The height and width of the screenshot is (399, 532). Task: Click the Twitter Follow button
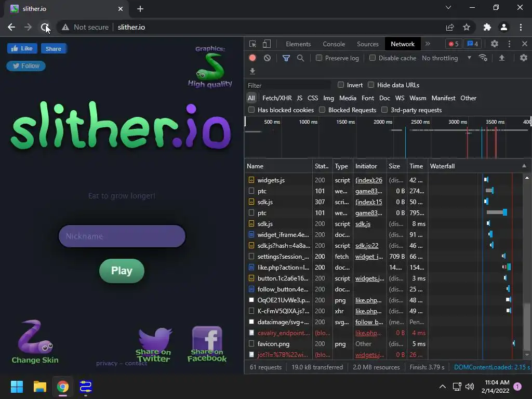[26, 66]
